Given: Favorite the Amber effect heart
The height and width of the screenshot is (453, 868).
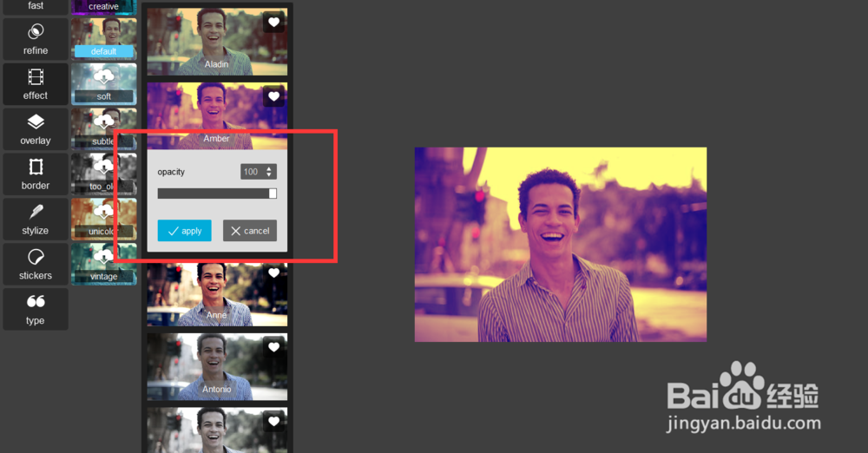Looking at the screenshot, I should click(x=274, y=96).
